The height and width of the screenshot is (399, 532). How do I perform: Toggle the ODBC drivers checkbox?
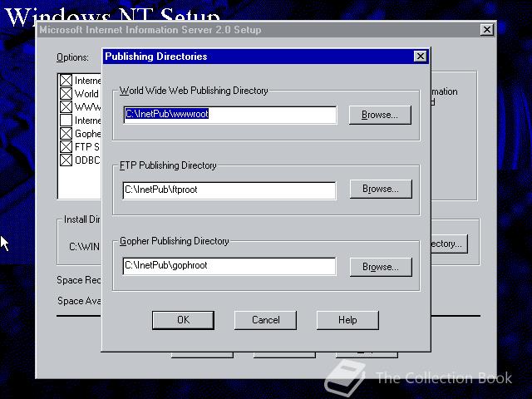pos(66,160)
